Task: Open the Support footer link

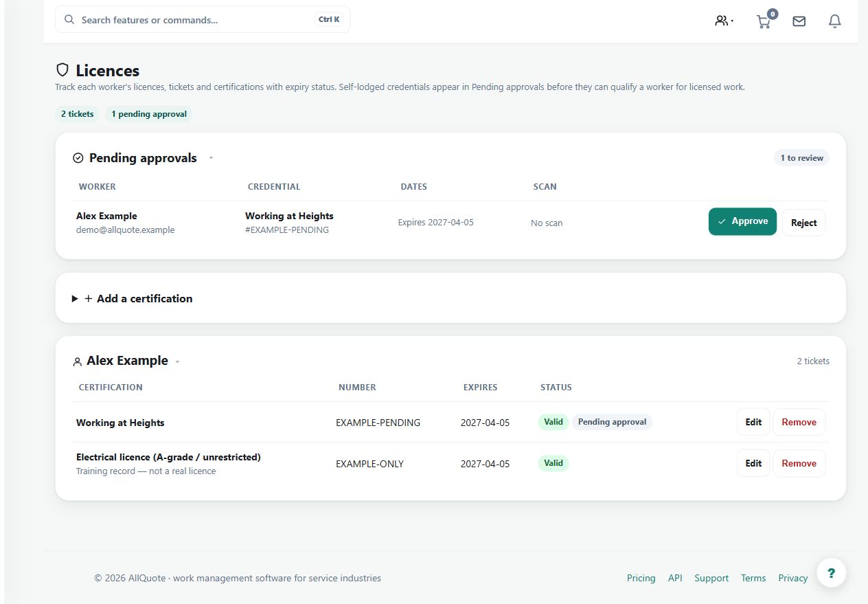Action: click(711, 578)
